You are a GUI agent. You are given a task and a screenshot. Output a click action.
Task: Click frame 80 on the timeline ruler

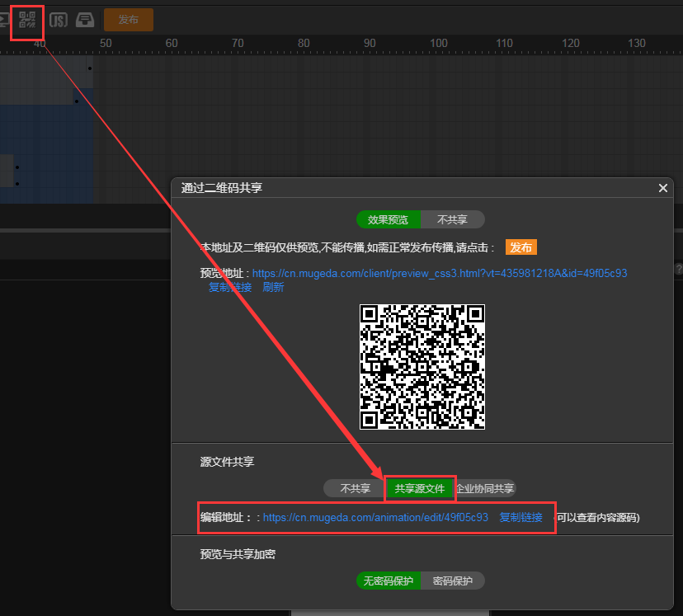click(x=304, y=43)
